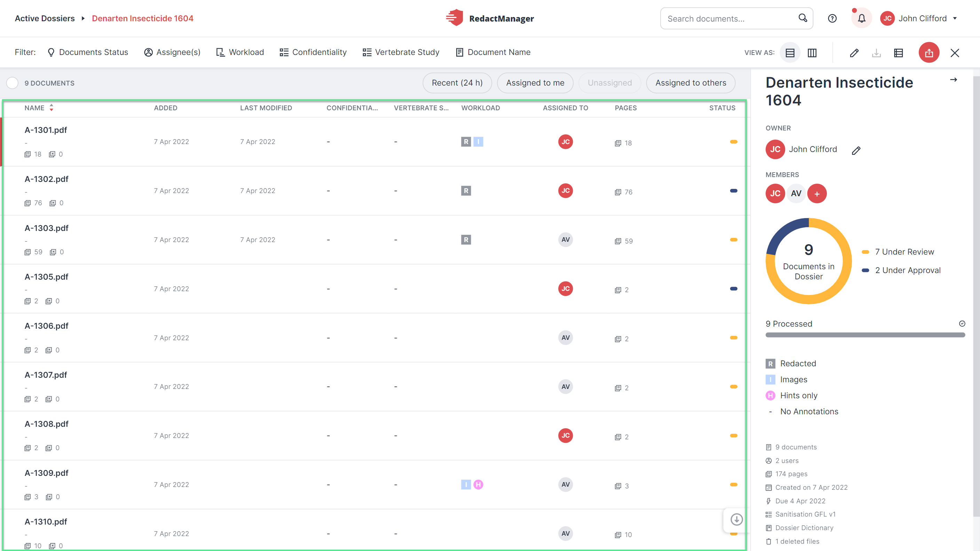Click yellow status indicator on A-1306.pdf
The image size is (980, 551).
(734, 338)
